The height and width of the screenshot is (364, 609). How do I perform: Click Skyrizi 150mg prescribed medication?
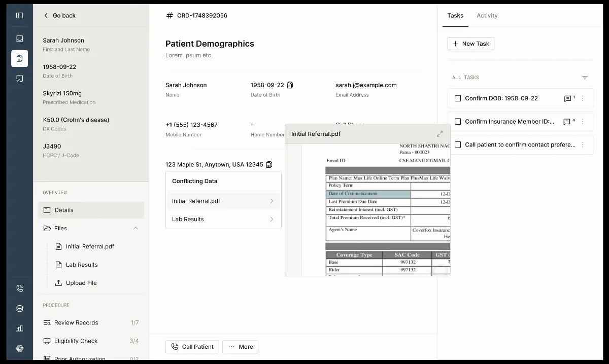(62, 93)
